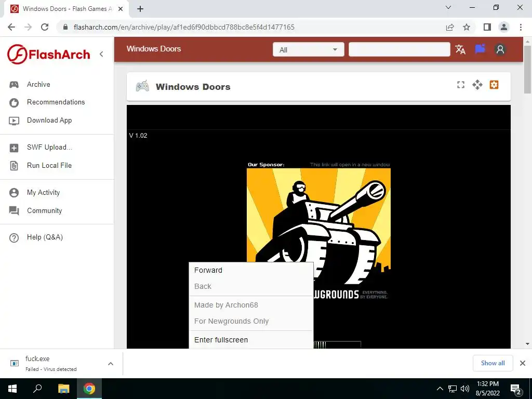The image size is (532, 399).
Task: Open Recommendations in the sidebar
Action: (x=56, y=102)
